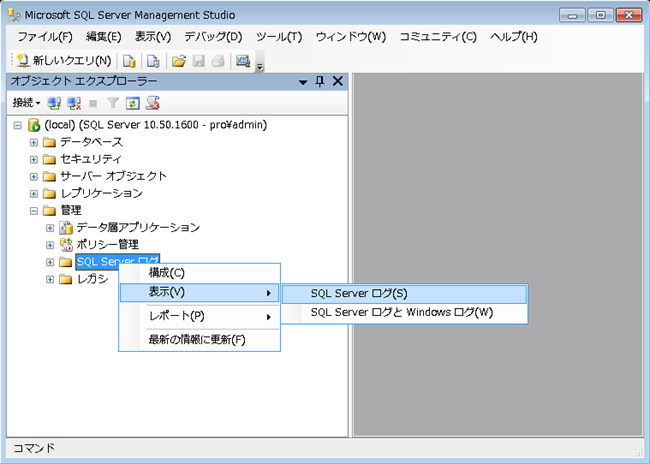This screenshot has height=464, width=650.
Task: Close the Management Studio window
Action: pyautogui.click(x=629, y=16)
